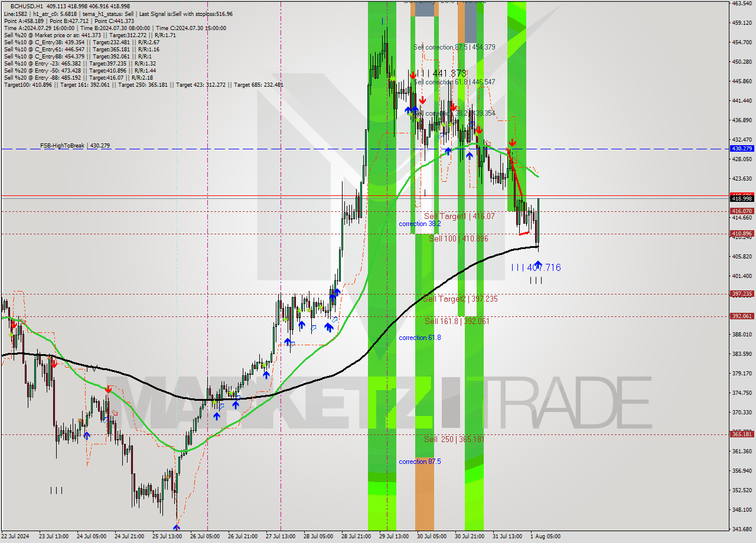This screenshot has width=756, height=543.
Task: Click the 'Target100: 410.896' targets summary line
Action: (144, 84)
